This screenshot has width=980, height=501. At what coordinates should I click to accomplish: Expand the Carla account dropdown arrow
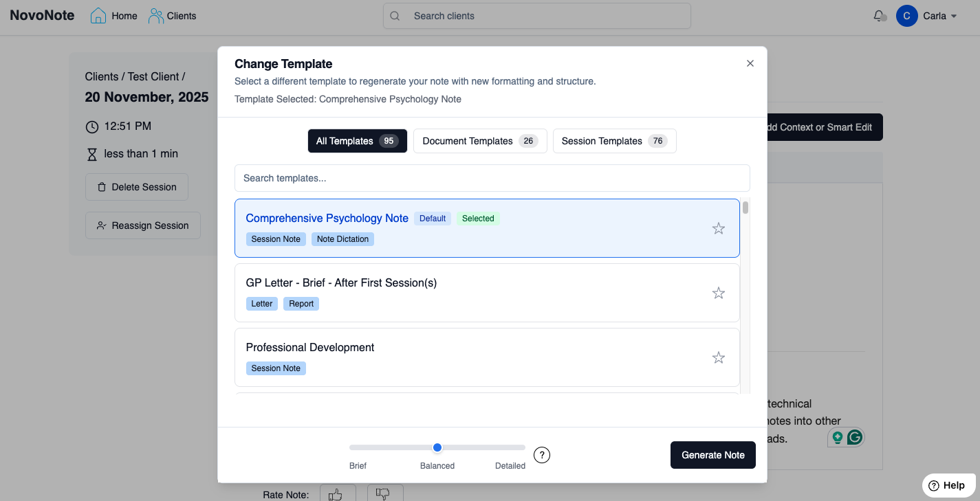(x=954, y=16)
